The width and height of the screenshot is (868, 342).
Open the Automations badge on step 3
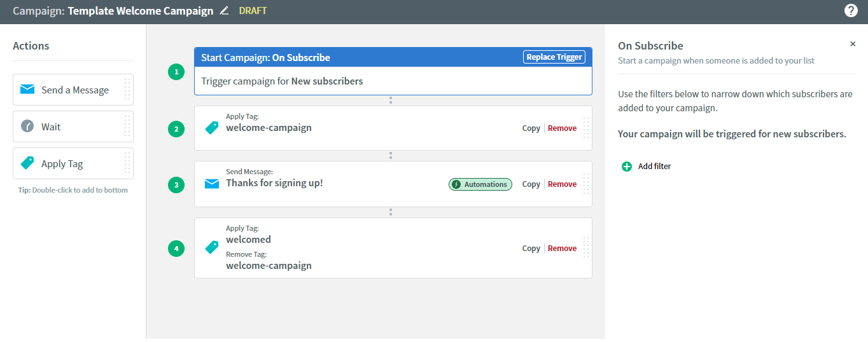coord(480,184)
